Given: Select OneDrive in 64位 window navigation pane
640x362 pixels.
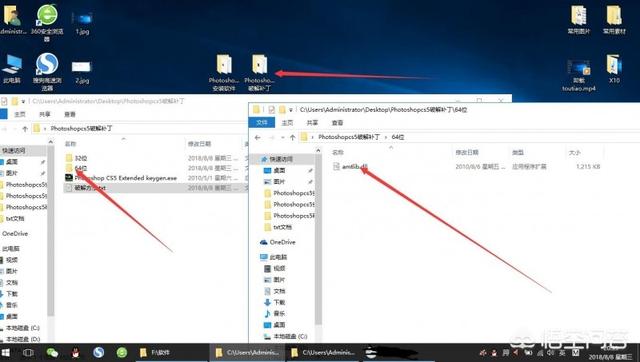Looking at the screenshot, I should 278,242.
